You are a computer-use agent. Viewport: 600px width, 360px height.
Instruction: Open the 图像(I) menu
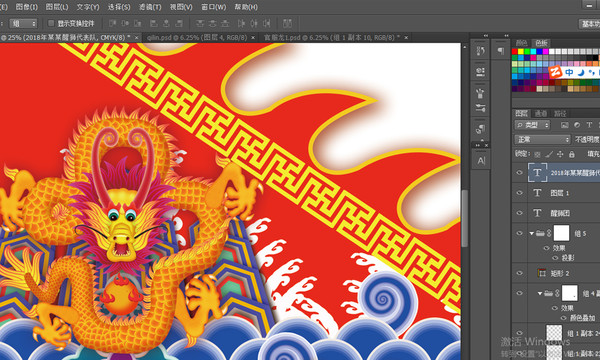click(27, 7)
